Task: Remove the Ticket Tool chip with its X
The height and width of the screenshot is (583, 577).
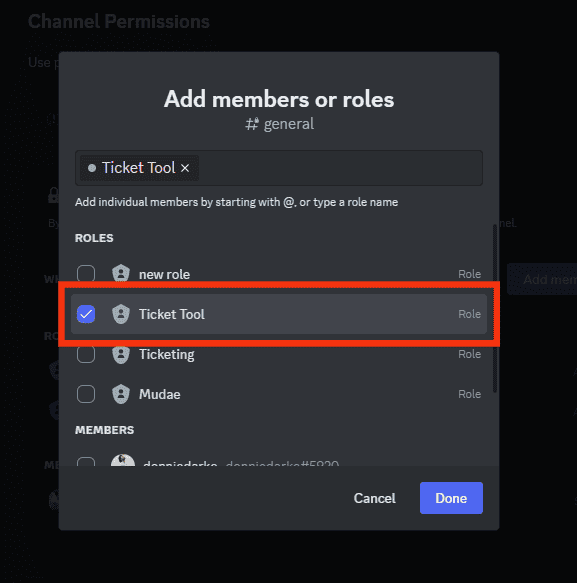Action: pyautogui.click(x=185, y=168)
